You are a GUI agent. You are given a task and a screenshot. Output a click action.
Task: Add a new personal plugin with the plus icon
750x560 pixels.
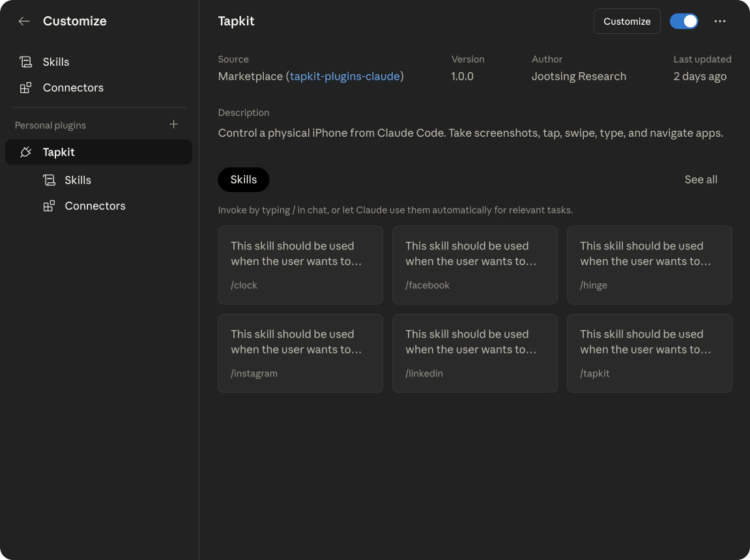[x=173, y=124]
